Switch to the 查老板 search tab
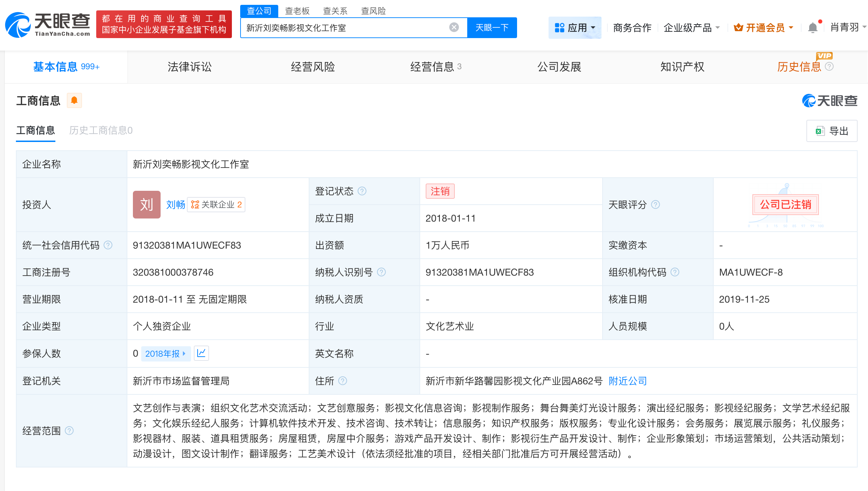 coord(297,11)
